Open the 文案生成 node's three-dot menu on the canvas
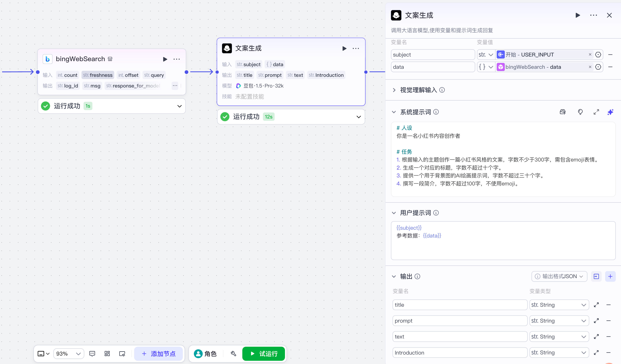Screen dimensions: 621x364 point(356,48)
